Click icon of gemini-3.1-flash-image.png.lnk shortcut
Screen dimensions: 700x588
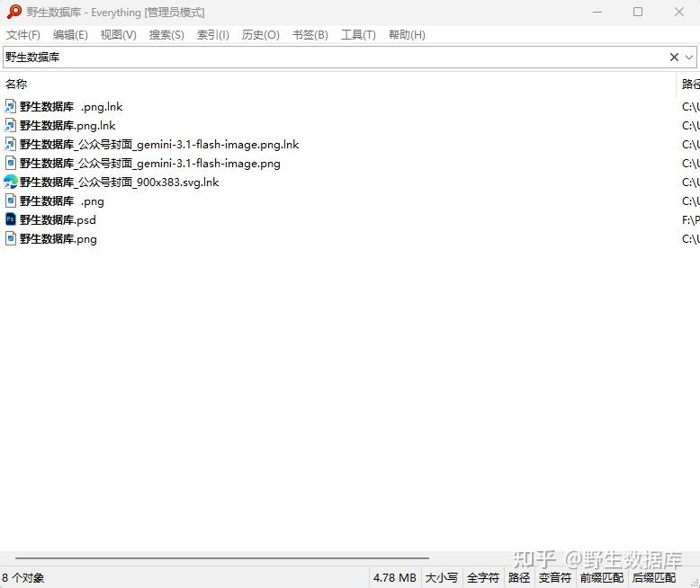pyautogui.click(x=10, y=144)
